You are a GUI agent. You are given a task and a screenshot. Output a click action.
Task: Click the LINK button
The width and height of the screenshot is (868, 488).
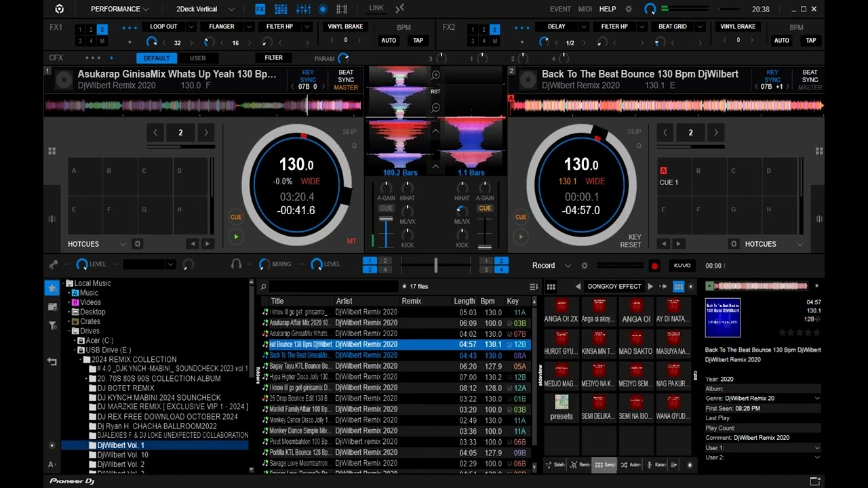(376, 8)
